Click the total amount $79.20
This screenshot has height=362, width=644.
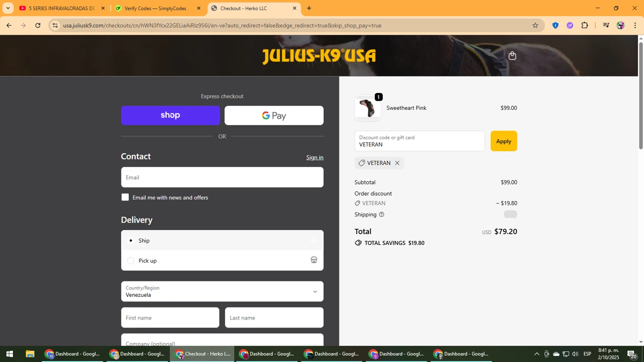click(x=506, y=232)
